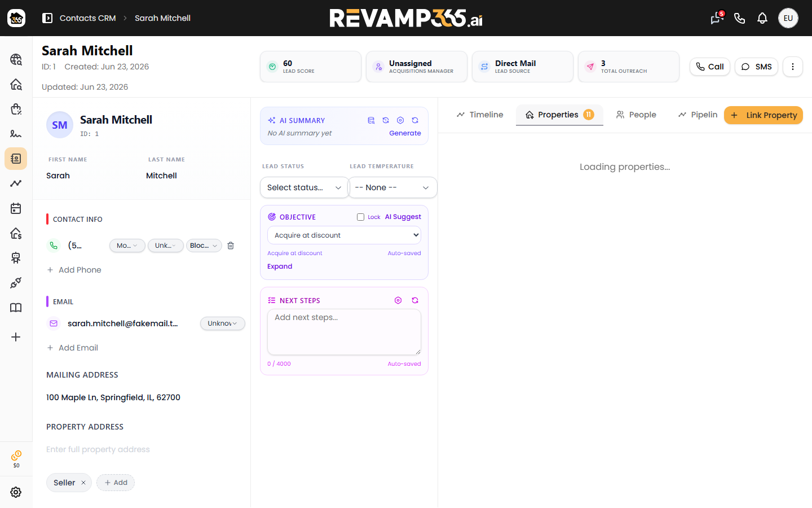Refresh the Next Steps section icon
Image resolution: width=812 pixels, height=508 pixels.
[415, 300]
